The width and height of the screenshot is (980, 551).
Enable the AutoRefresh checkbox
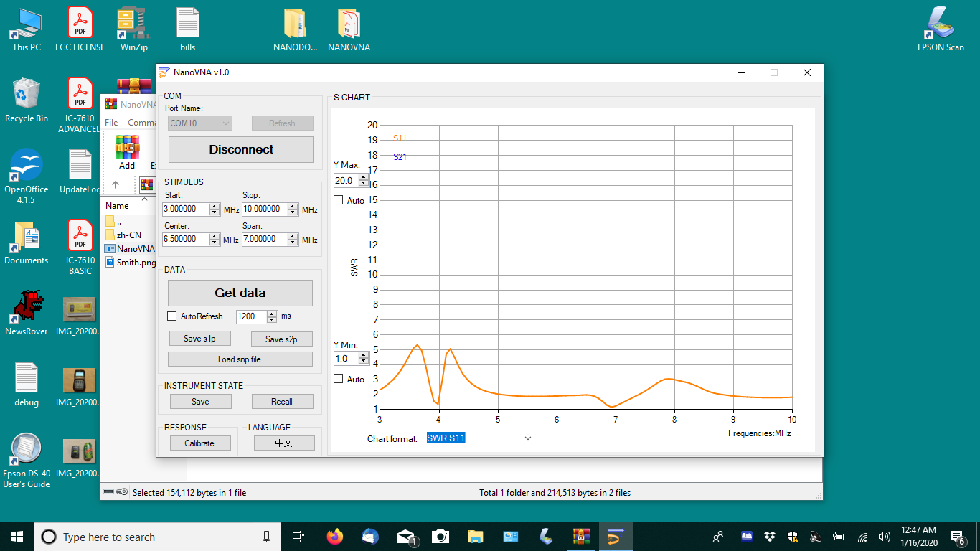click(171, 316)
